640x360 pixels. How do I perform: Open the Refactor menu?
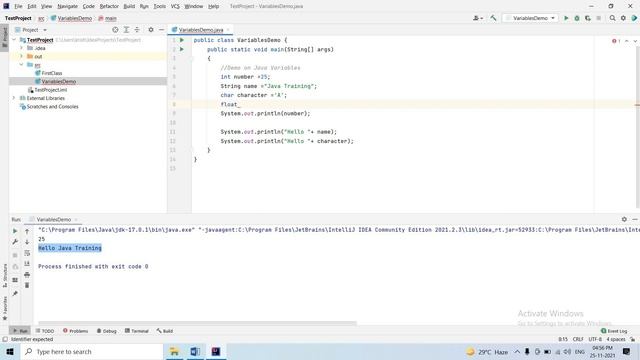109,6
